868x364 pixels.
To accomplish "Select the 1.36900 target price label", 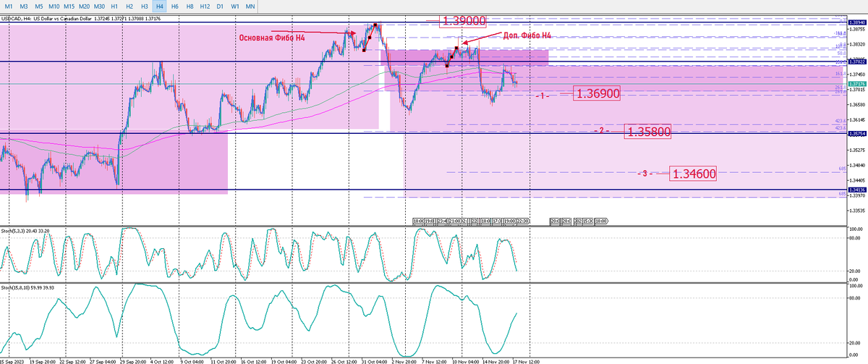I will (x=597, y=93).
